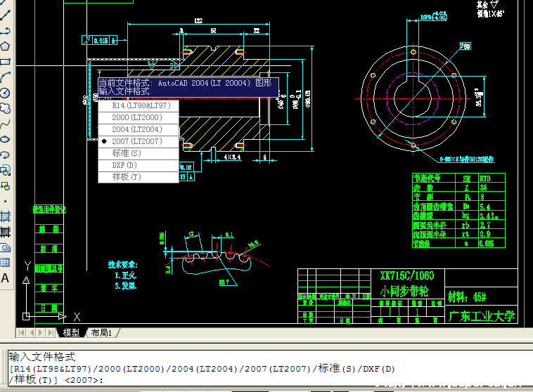Click the 材料: 45# text
The width and height of the screenshot is (533, 392).
click(x=467, y=297)
